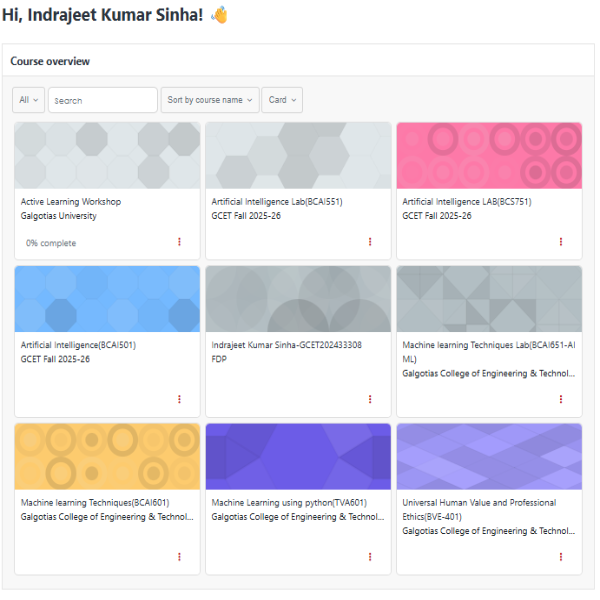
Task: Open Active Learning Workshop course link
Action: pyautogui.click(x=71, y=202)
